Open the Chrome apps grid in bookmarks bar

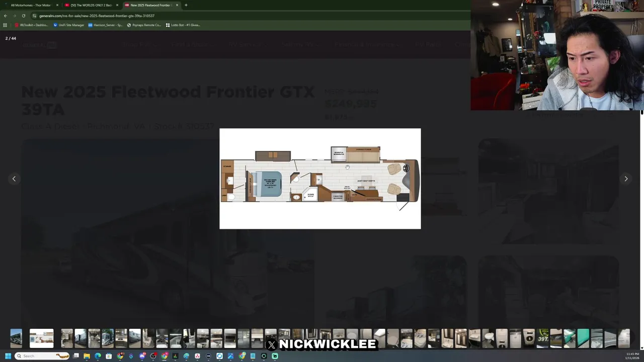click(x=5, y=25)
